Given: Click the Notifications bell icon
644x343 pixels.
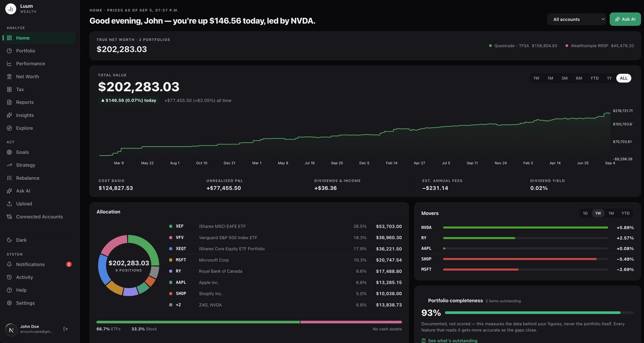Looking at the screenshot, I should tap(9, 264).
